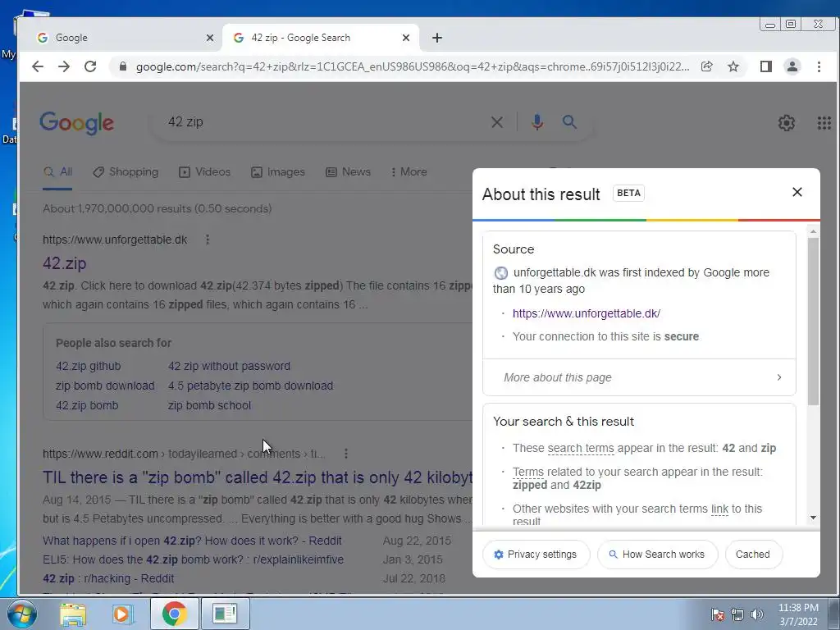Click the 'search terms' underlined text
This screenshot has width=840, height=630.
click(x=581, y=448)
